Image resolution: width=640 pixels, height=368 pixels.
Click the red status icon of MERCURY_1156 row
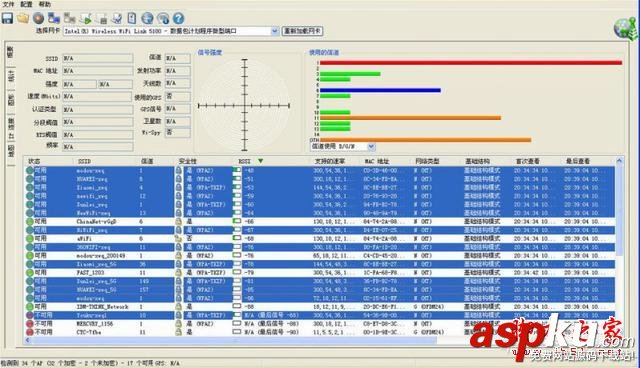30,324
